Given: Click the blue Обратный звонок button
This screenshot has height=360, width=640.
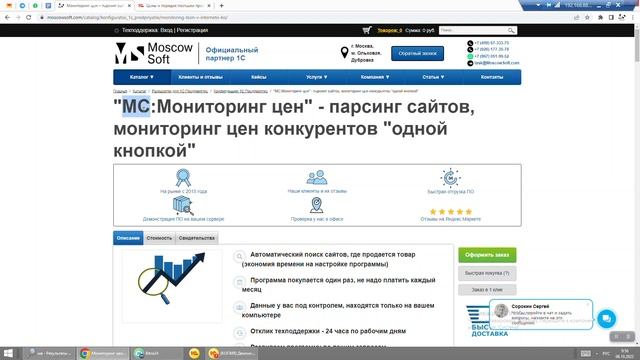Looking at the screenshot, I should [x=417, y=53].
